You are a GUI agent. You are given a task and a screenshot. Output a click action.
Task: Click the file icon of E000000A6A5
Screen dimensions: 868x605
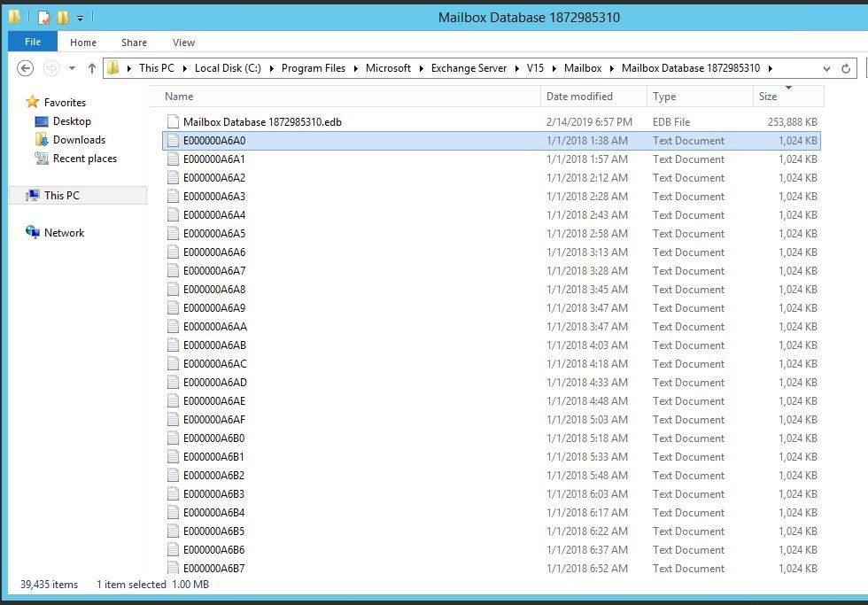pos(174,233)
